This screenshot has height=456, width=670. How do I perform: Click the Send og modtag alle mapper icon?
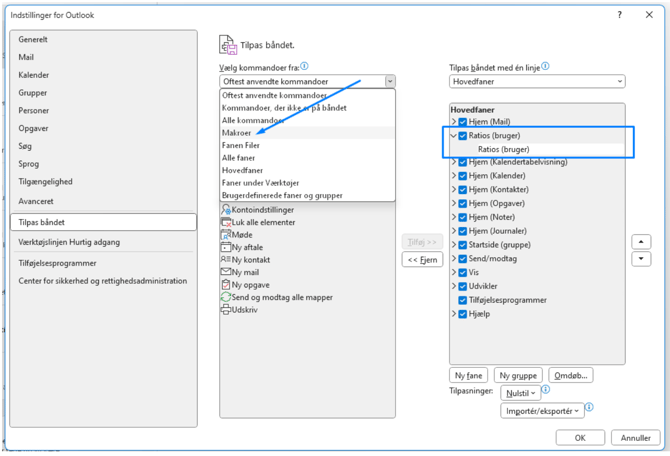coord(226,297)
